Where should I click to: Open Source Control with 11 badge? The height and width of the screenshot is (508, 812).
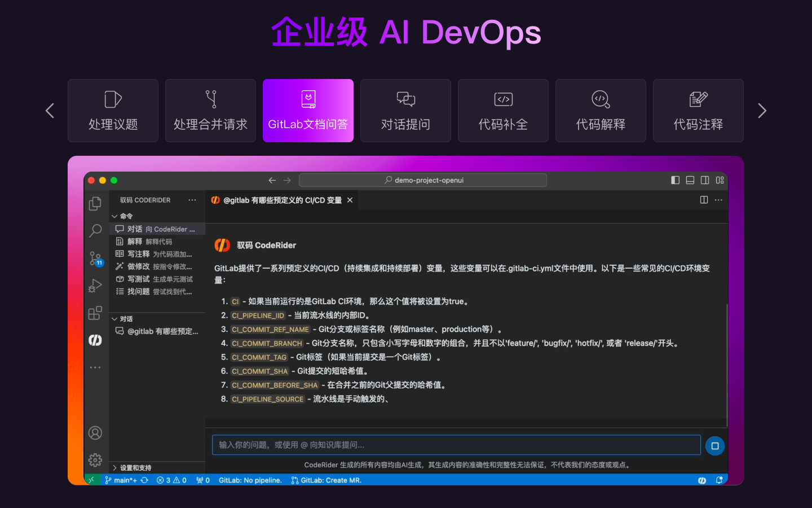(x=96, y=259)
